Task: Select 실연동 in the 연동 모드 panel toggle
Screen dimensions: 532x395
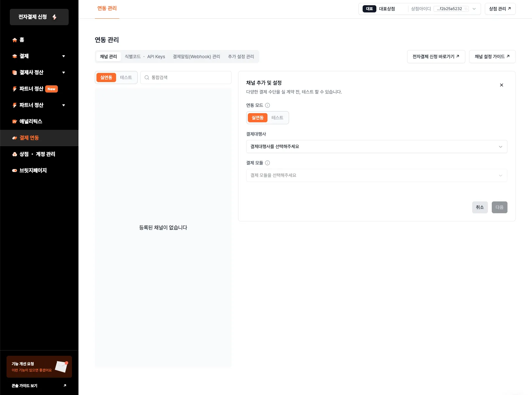Action: [x=258, y=118]
